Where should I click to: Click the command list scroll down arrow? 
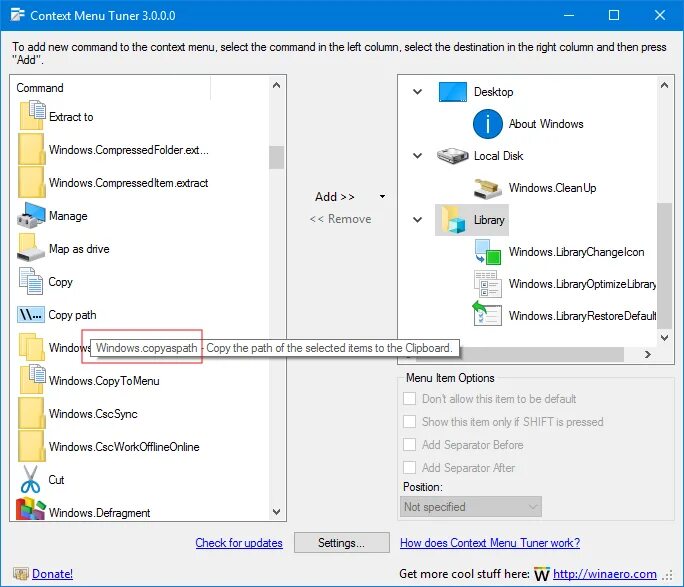[x=276, y=512]
